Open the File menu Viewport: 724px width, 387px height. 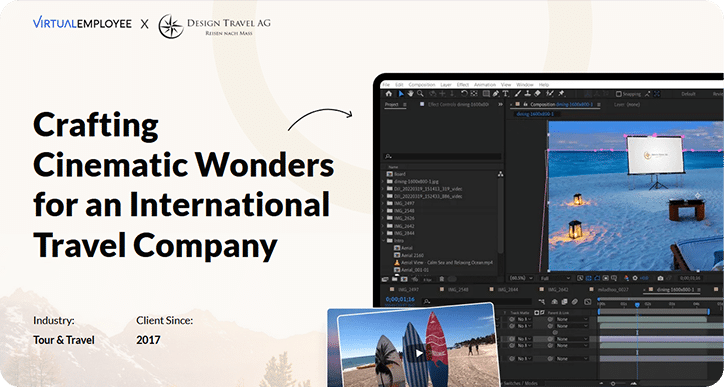point(386,85)
